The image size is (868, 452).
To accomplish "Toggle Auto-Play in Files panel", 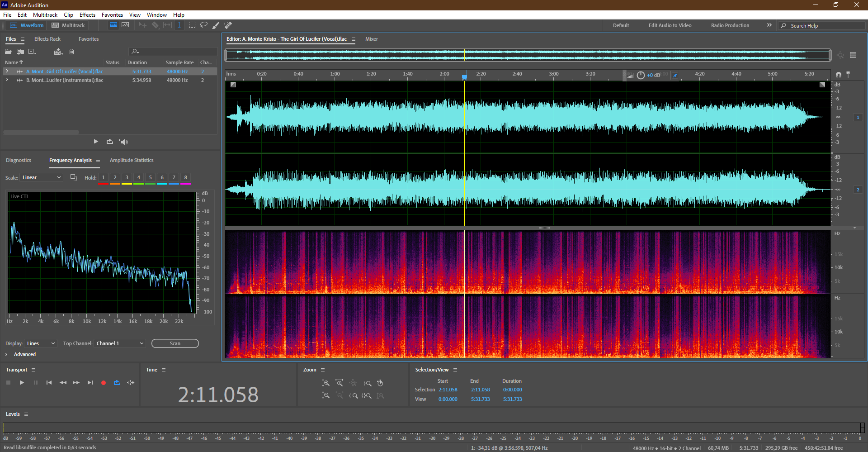I will [123, 142].
